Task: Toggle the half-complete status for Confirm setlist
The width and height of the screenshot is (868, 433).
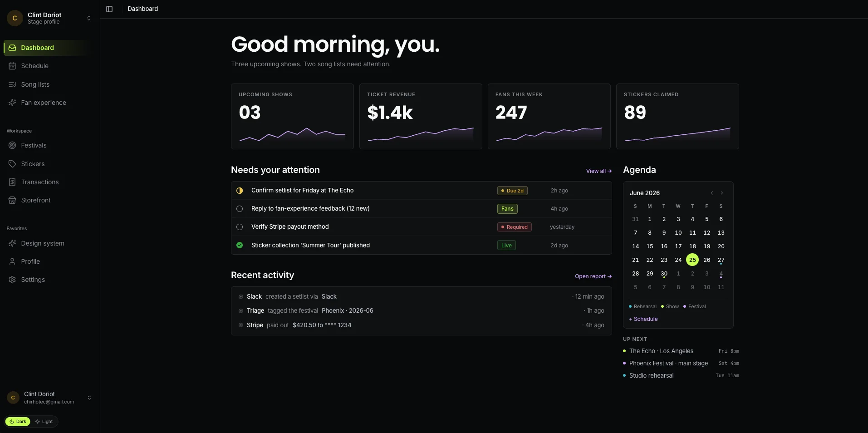Action: (x=240, y=191)
